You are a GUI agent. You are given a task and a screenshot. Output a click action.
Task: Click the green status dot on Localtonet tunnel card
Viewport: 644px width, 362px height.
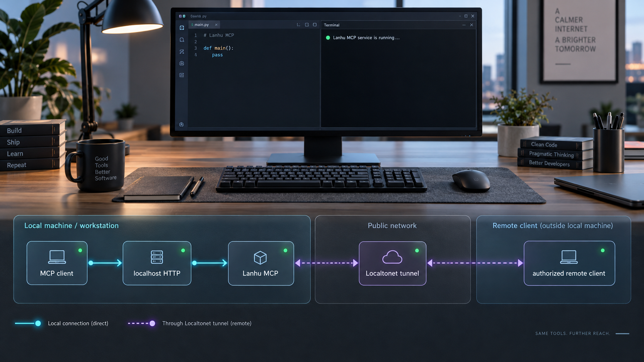[417, 250]
